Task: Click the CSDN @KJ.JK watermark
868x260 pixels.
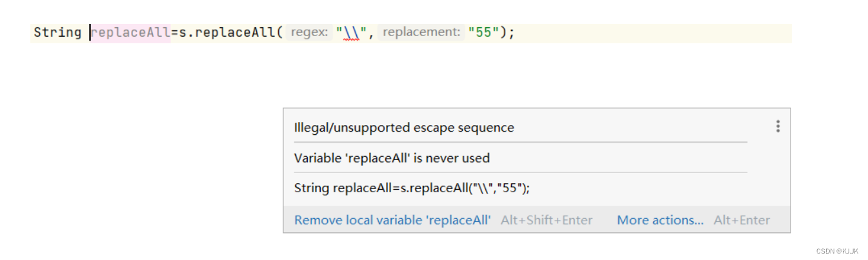Action: (x=837, y=251)
